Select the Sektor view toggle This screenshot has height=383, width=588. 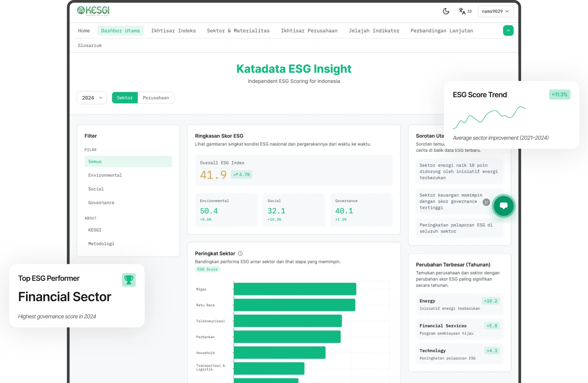125,98
